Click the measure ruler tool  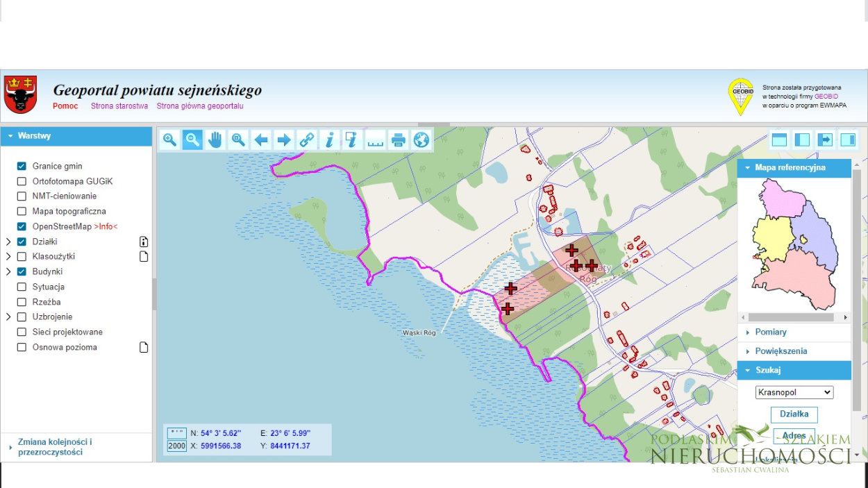(376, 140)
